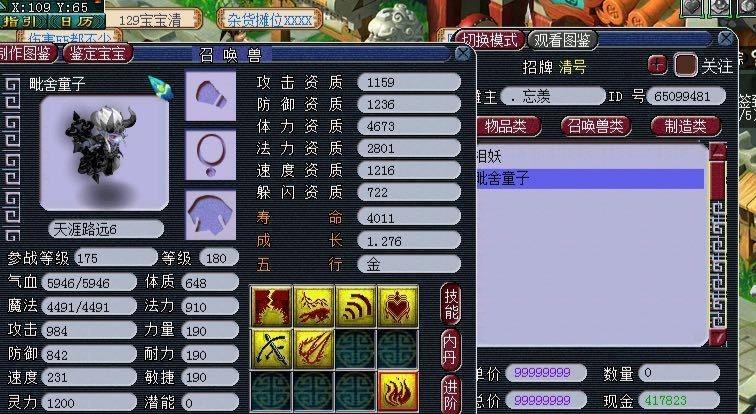This screenshot has height=414, width=756.
Task: Click the heart shield skill icon
Action: 398,306
